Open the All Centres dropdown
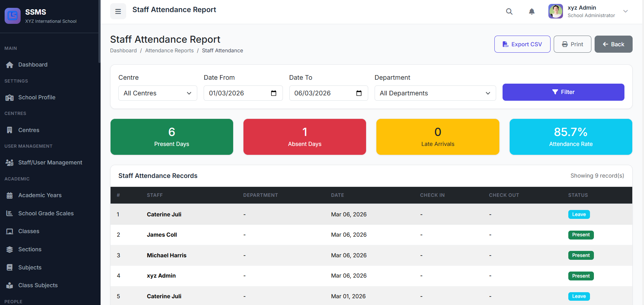Image resolution: width=644 pixels, height=305 pixels. (x=157, y=93)
